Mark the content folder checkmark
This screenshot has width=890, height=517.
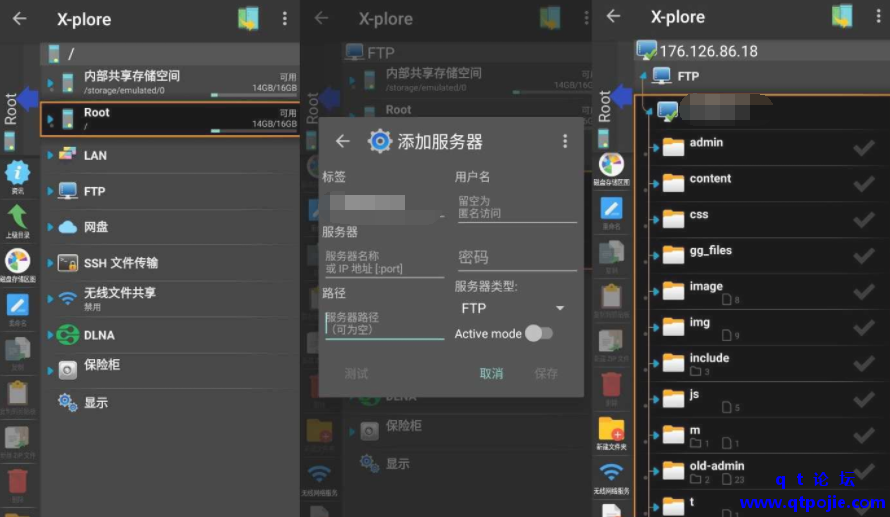[864, 184]
